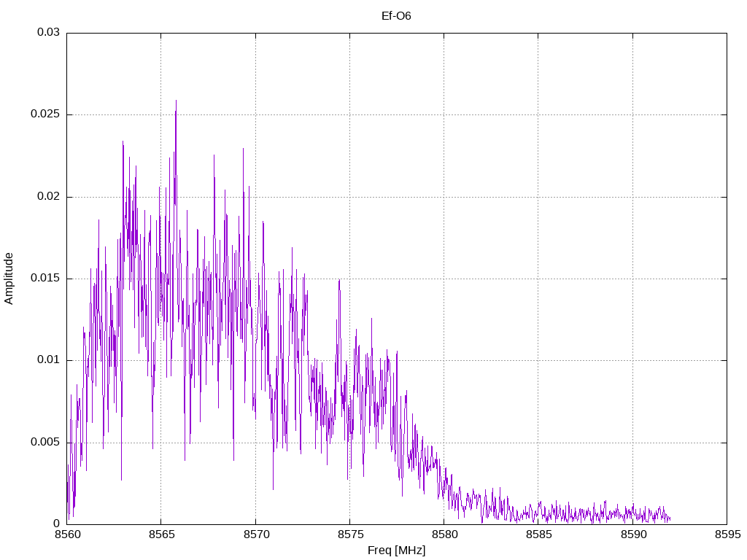Screen dimensions: 747x560
Task: Click the x-axis tick label 8595
Action: pyautogui.click(x=727, y=534)
